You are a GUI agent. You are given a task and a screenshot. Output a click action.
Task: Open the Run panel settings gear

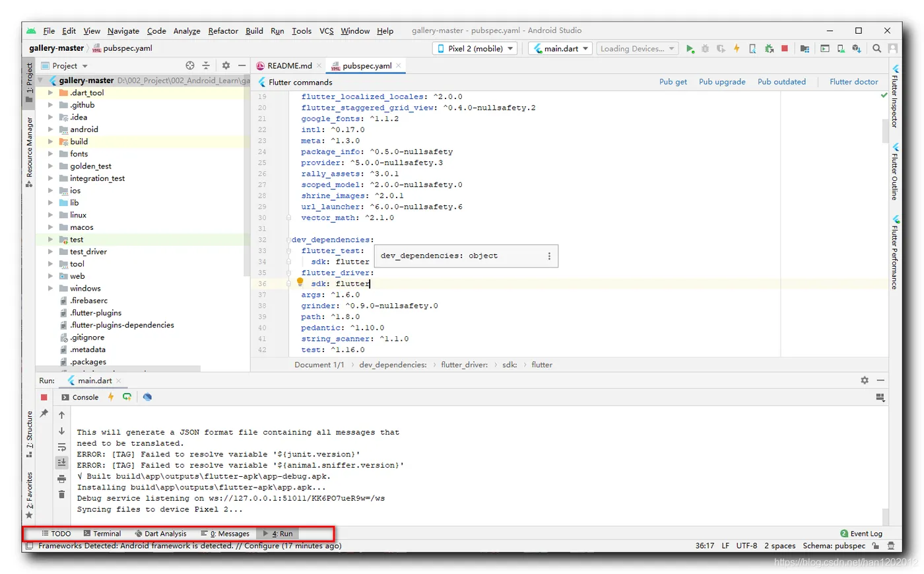[865, 380]
